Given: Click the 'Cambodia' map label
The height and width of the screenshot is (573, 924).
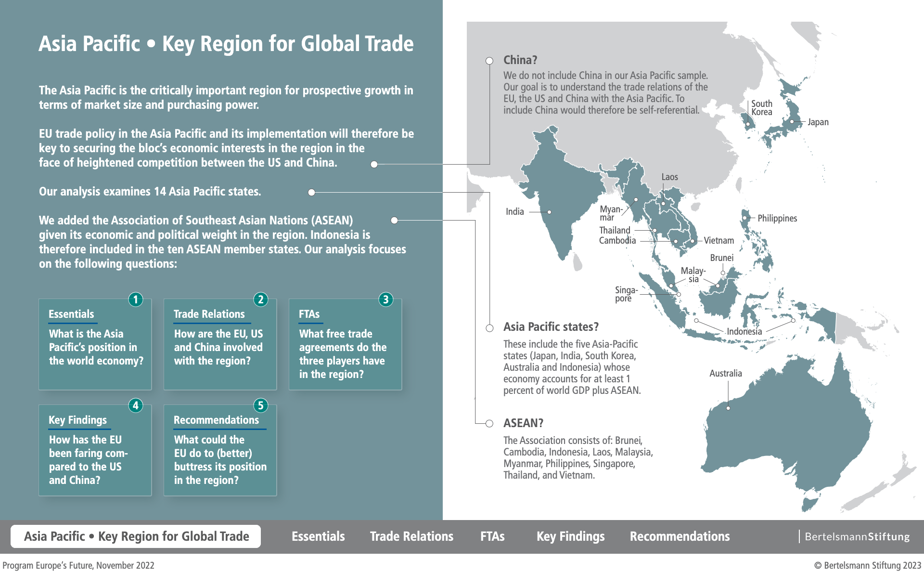Looking at the screenshot, I should [x=617, y=240].
